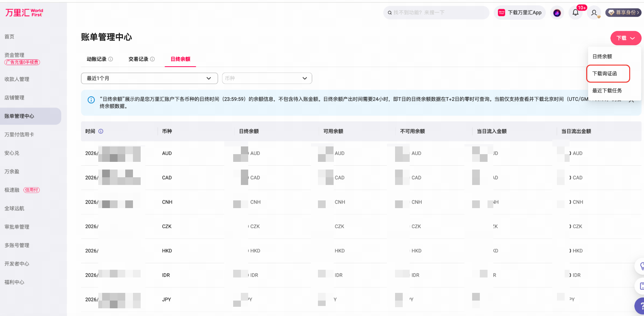
Task: Click the purple round assistant icon
Action: coord(557,13)
